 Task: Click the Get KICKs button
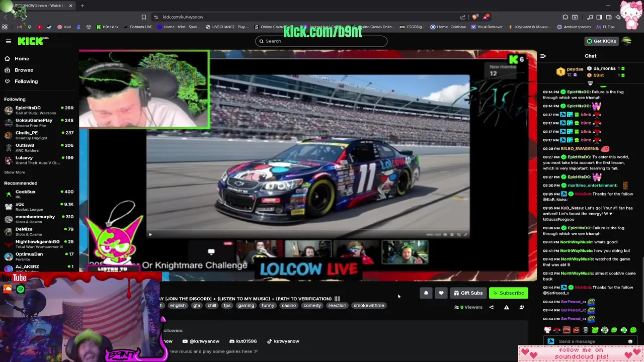tap(601, 41)
